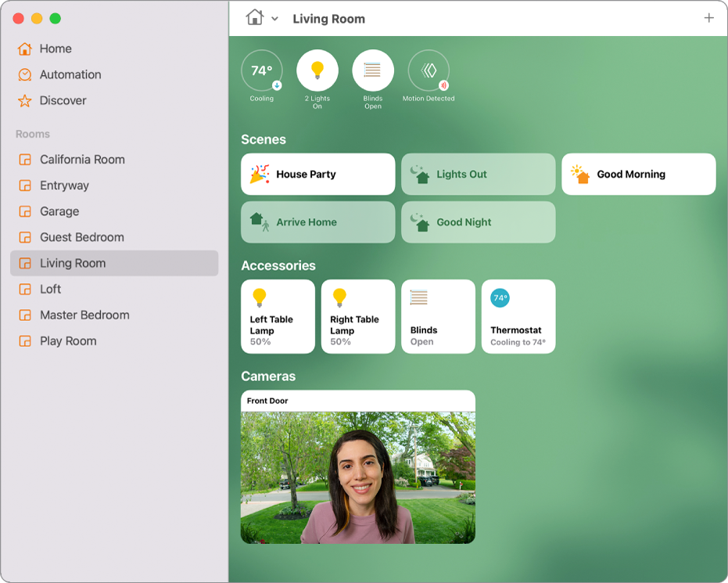Open the 2 Lights On status

317,70
